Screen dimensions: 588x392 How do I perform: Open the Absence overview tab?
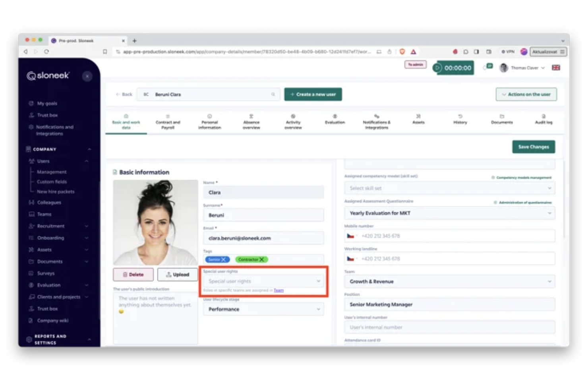pos(251,122)
